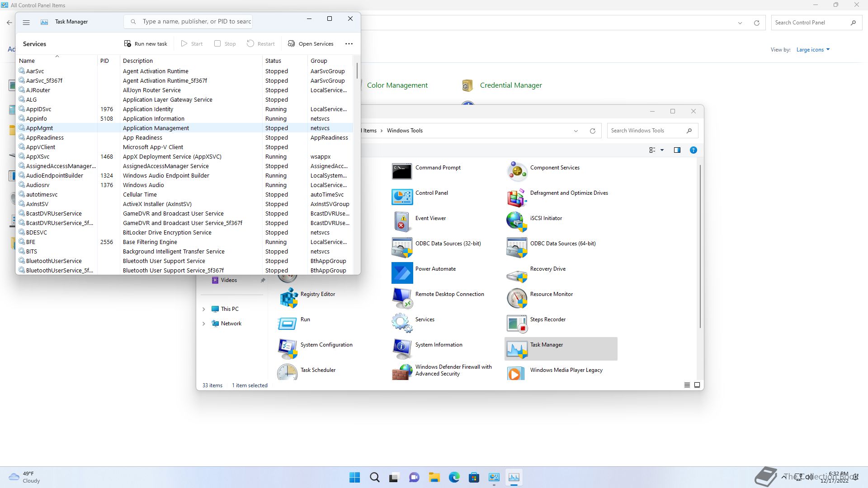Open Windows Start menu on taskbar
This screenshot has height=488, width=868.
tap(354, 477)
